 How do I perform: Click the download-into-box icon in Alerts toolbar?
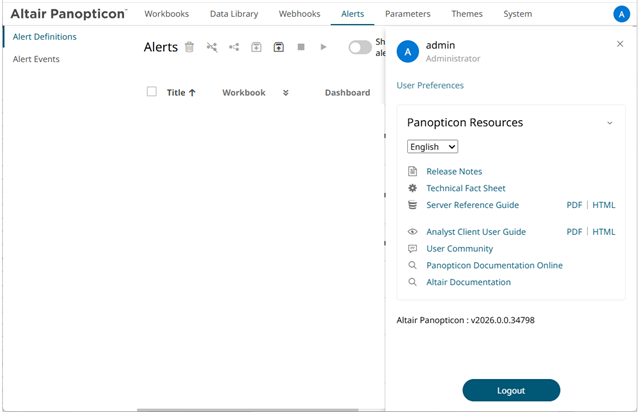256,47
